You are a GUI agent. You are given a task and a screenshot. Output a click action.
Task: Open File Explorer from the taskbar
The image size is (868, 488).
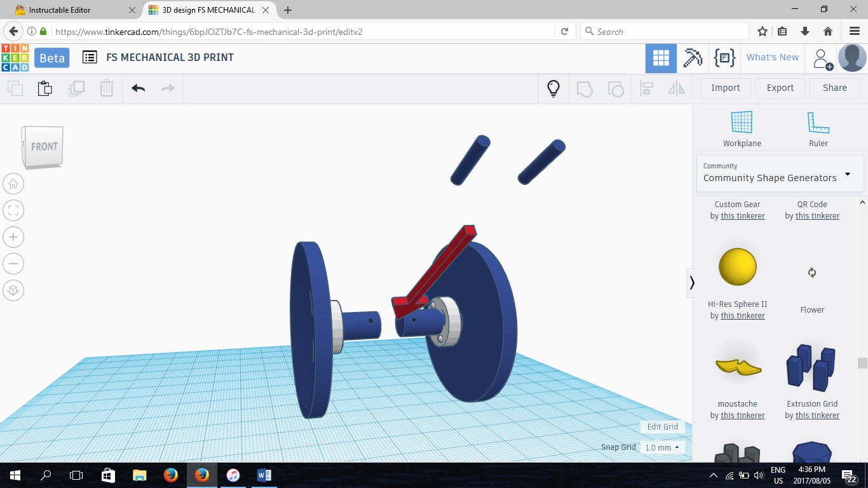(x=139, y=475)
